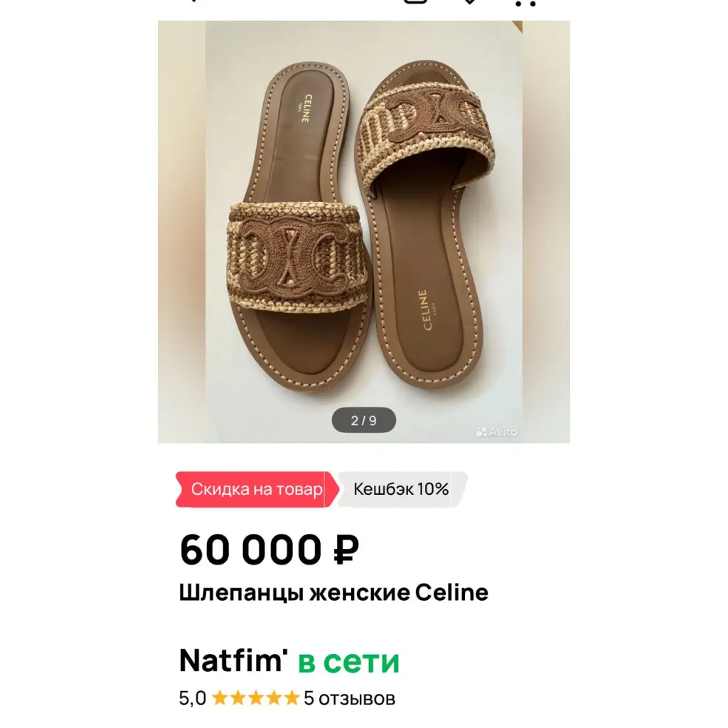Tap the red 'Скидка на товар' badge
Screen dimensions: 728x728
pos(257,489)
